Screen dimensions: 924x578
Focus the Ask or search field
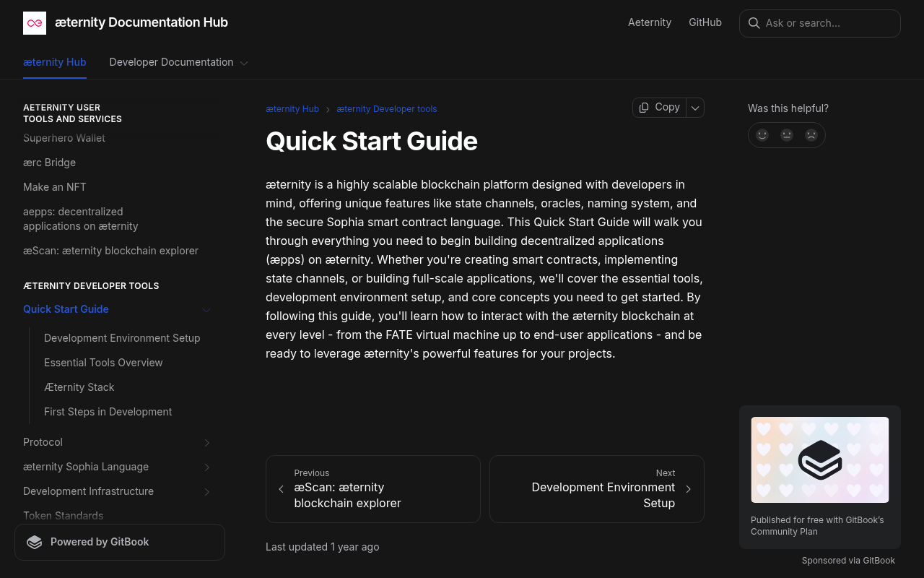tap(820, 23)
